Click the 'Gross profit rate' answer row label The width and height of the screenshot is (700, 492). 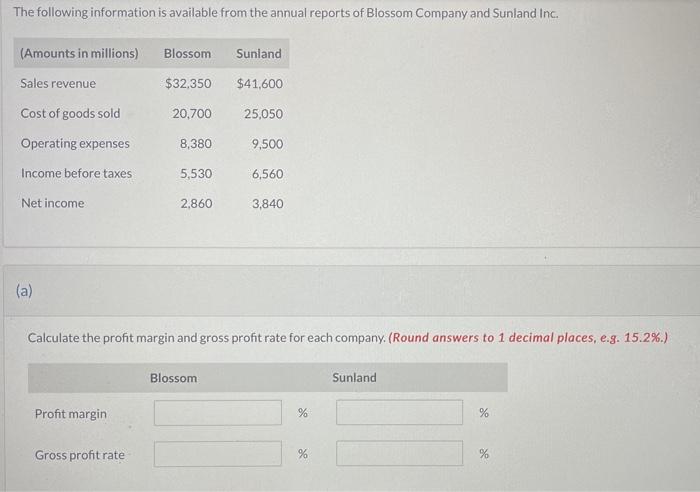coord(80,455)
